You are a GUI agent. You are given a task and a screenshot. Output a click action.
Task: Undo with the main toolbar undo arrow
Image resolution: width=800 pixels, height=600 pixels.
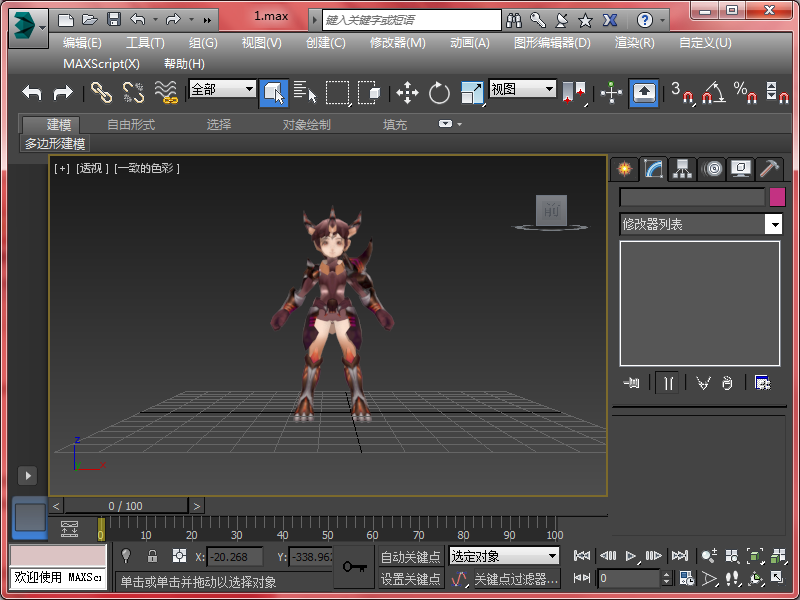tap(32, 93)
